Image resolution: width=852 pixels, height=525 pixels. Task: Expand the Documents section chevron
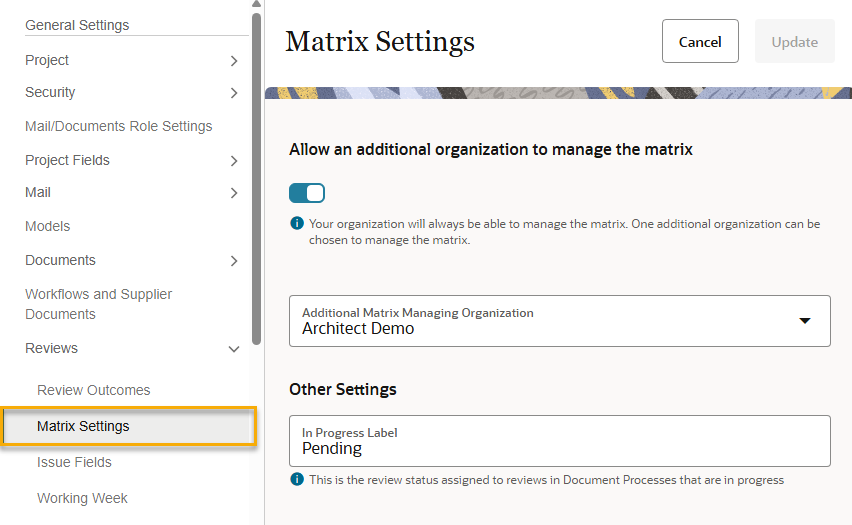coord(234,261)
